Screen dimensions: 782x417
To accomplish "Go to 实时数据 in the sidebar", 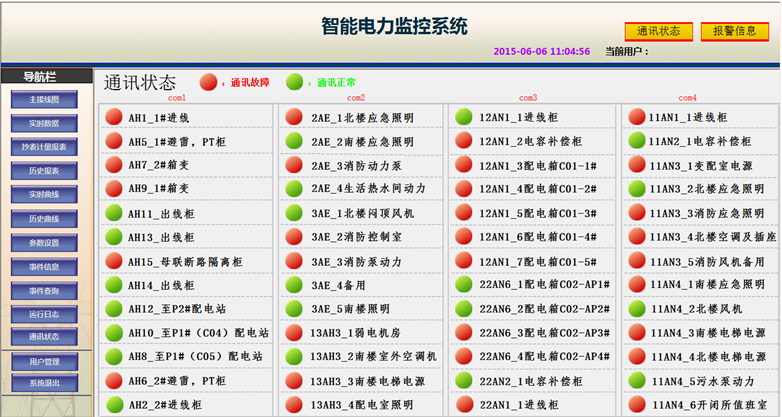I will (44, 124).
